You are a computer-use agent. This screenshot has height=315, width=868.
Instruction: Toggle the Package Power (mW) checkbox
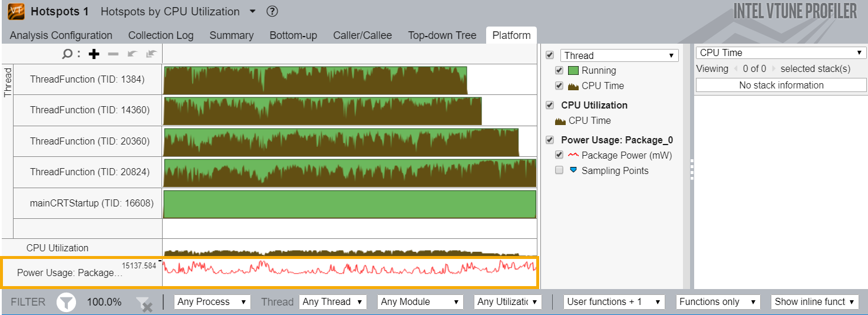pyautogui.click(x=559, y=155)
